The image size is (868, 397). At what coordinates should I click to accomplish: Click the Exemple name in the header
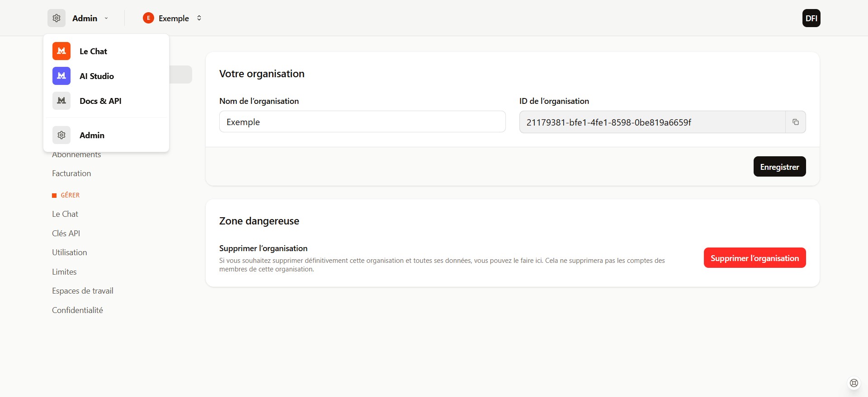[x=174, y=18]
